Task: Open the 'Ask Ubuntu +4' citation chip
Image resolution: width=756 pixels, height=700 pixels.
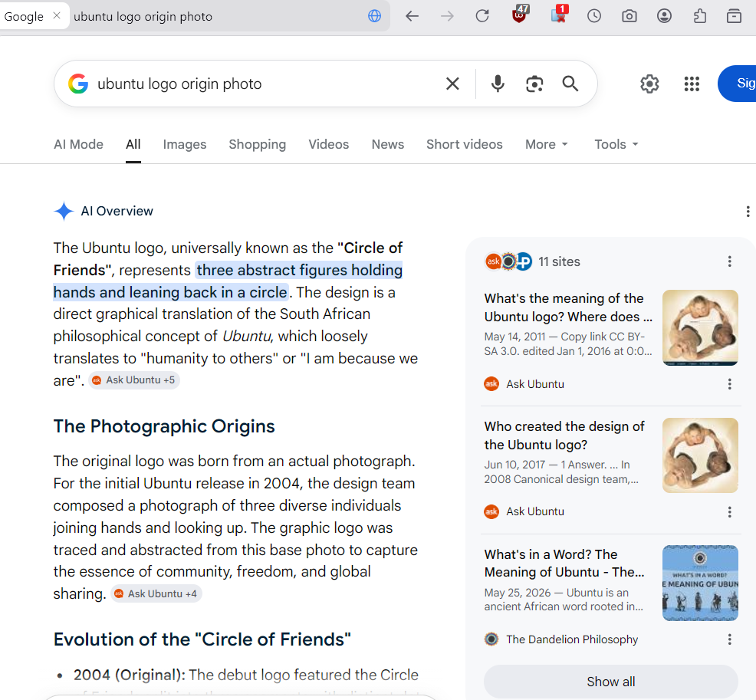Action: click(156, 593)
